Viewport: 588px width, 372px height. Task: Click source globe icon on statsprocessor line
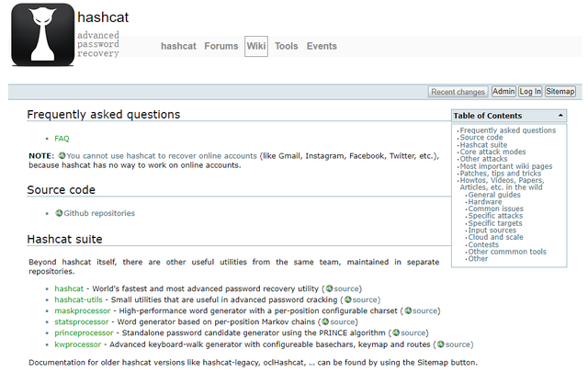click(x=323, y=321)
